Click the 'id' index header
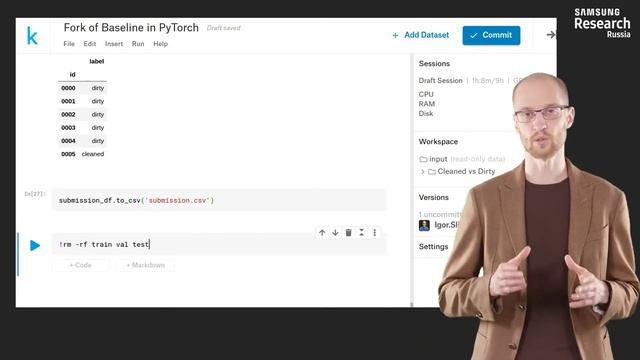Image resolution: width=640 pixels, height=360 pixels. click(x=72, y=75)
